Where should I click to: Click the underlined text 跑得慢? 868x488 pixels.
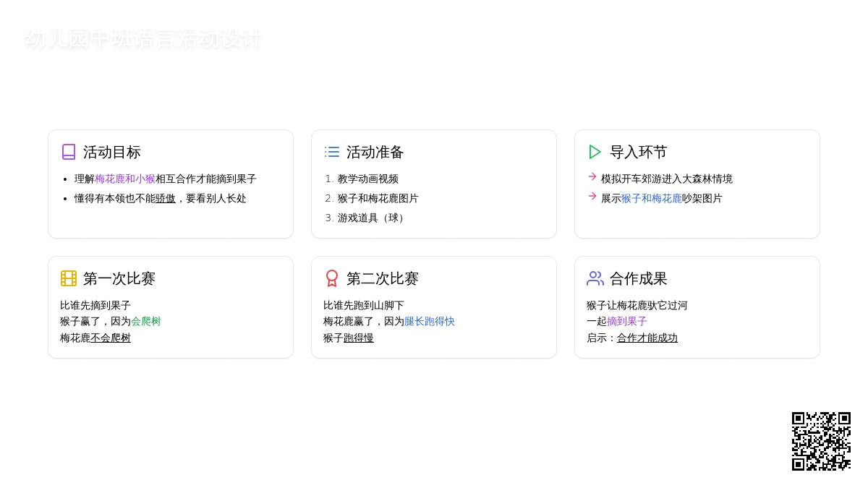[x=359, y=338]
